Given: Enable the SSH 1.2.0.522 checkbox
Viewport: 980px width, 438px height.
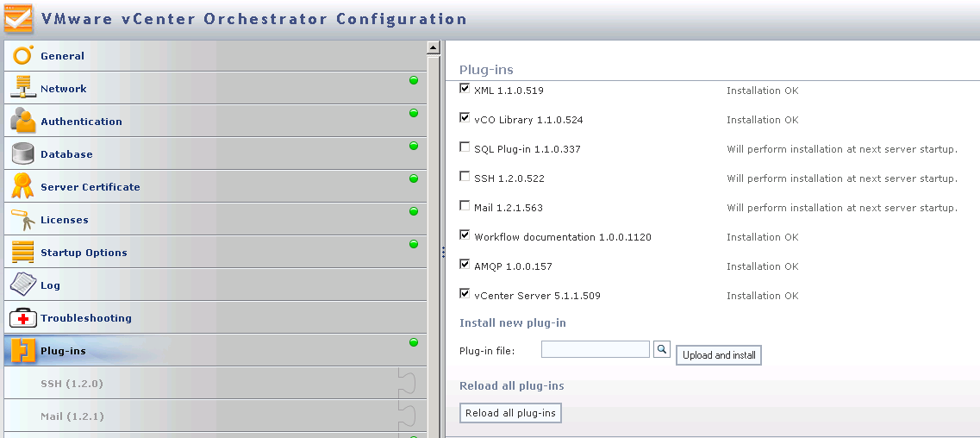Looking at the screenshot, I should [465, 177].
